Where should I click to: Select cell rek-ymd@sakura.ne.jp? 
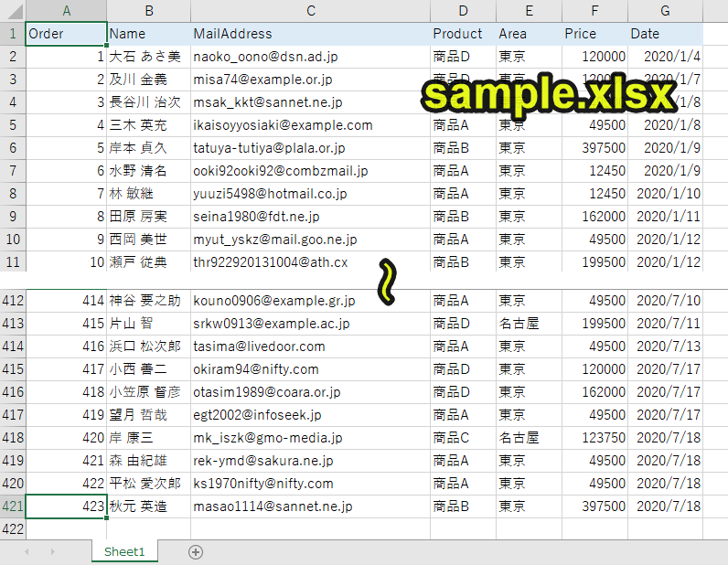pyautogui.click(x=311, y=461)
